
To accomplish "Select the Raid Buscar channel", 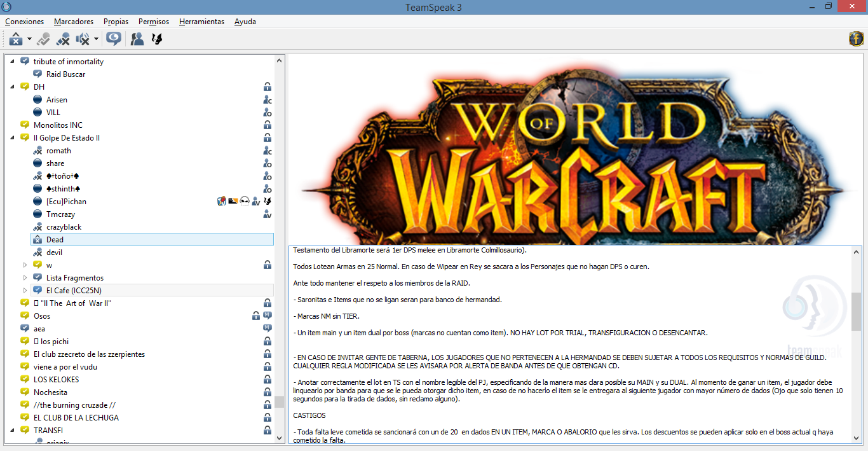I will coord(65,74).
